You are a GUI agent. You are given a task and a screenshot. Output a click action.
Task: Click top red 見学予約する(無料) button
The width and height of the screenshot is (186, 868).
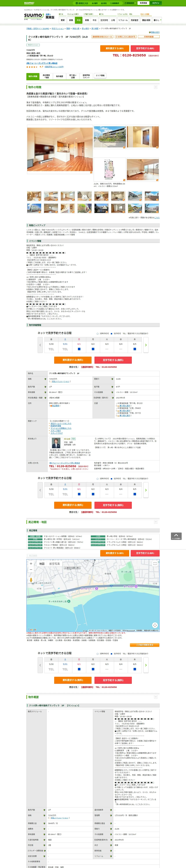point(145,48)
